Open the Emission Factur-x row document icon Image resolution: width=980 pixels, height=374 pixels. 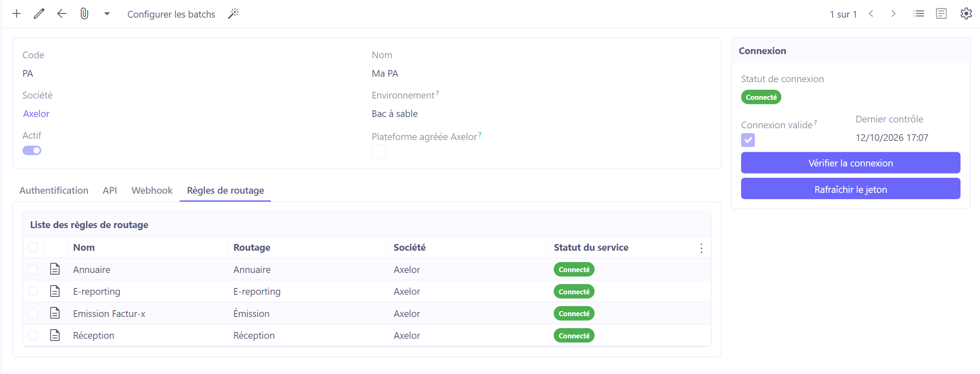click(x=55, y=313)
